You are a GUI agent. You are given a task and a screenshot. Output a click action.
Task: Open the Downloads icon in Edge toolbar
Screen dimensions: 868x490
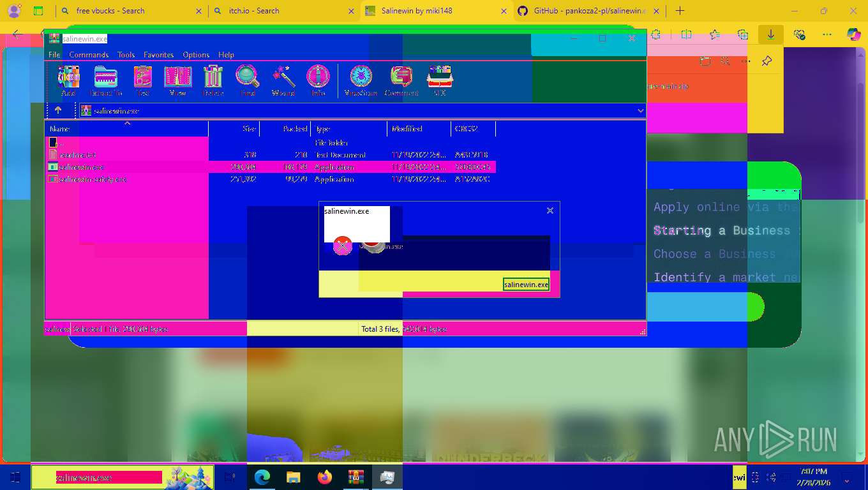770,34
